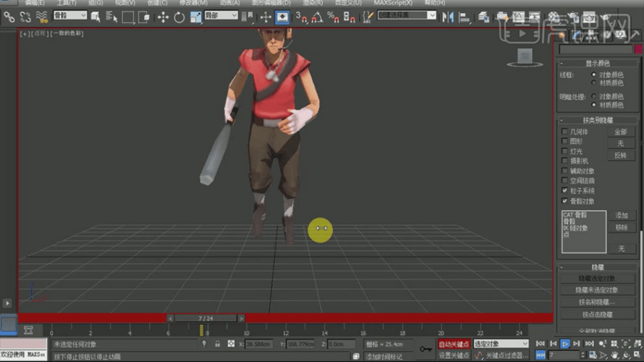Uncheck the 骨骼对象 category checkbox
The width and height of the screenshot is (644, 362).
tap(564, 201)
